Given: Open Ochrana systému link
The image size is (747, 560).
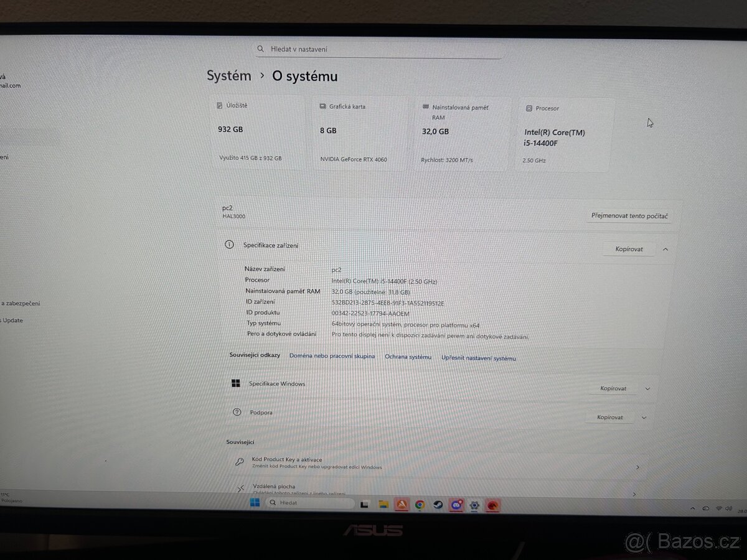Looking at the screenshot, I should click(x=408, y=357).
